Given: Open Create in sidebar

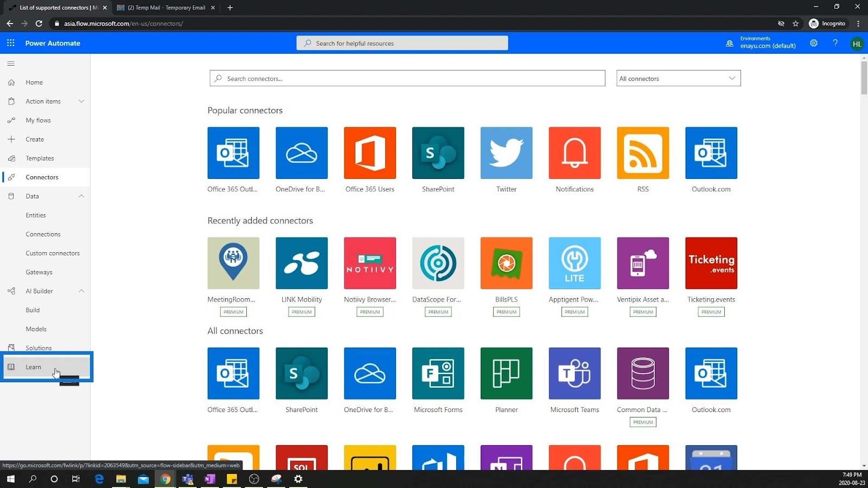Looking at the screenshot, I should tap(45, 139).
